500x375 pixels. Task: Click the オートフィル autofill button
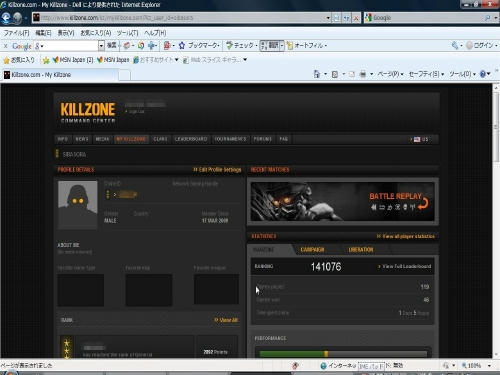coord(307,45)
